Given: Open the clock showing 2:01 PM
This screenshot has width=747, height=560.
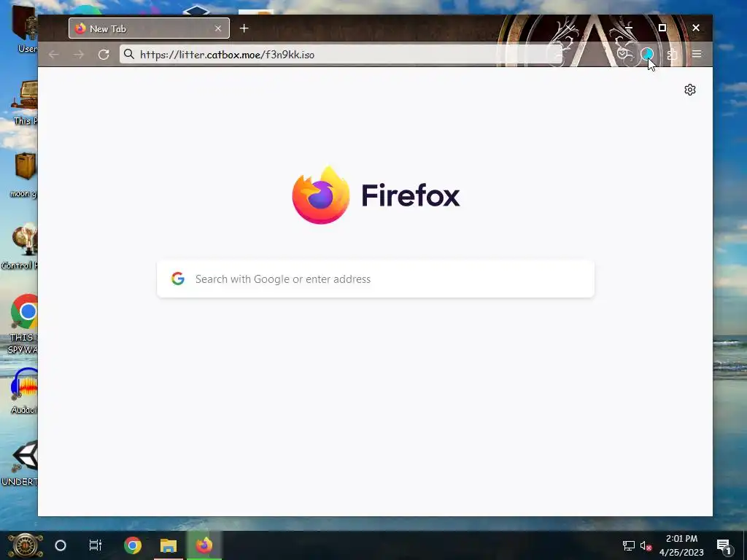Looking at the screenshot, I should coord(682,545).
